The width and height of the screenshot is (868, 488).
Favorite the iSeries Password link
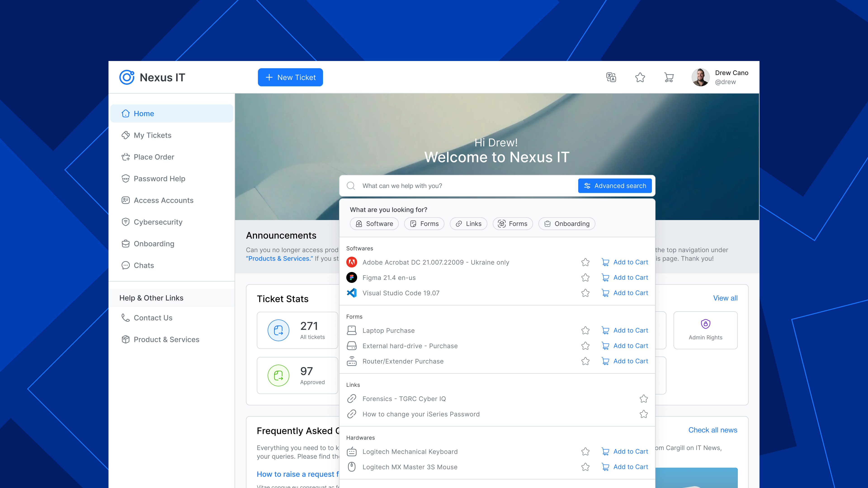click(x=643, y=414)
